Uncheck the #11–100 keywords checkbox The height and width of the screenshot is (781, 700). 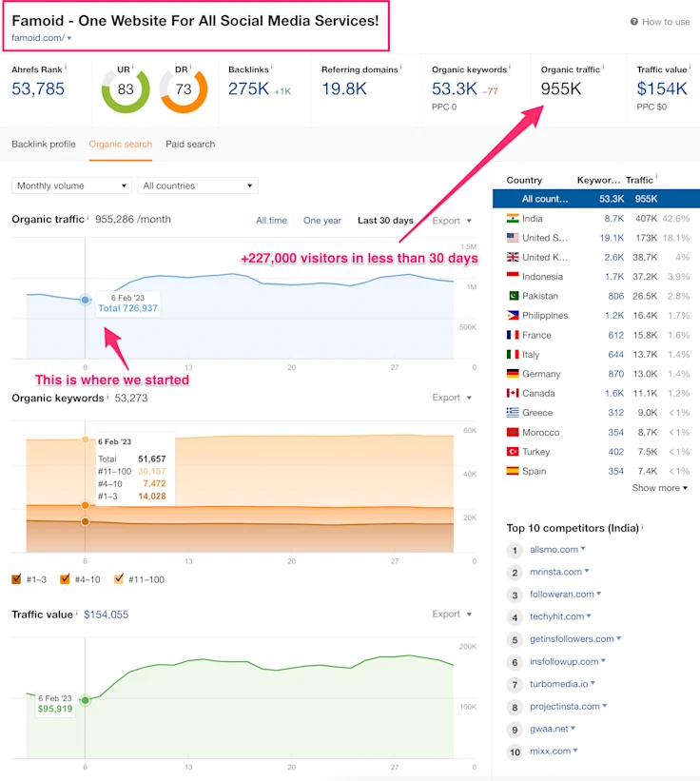point(119,579)
